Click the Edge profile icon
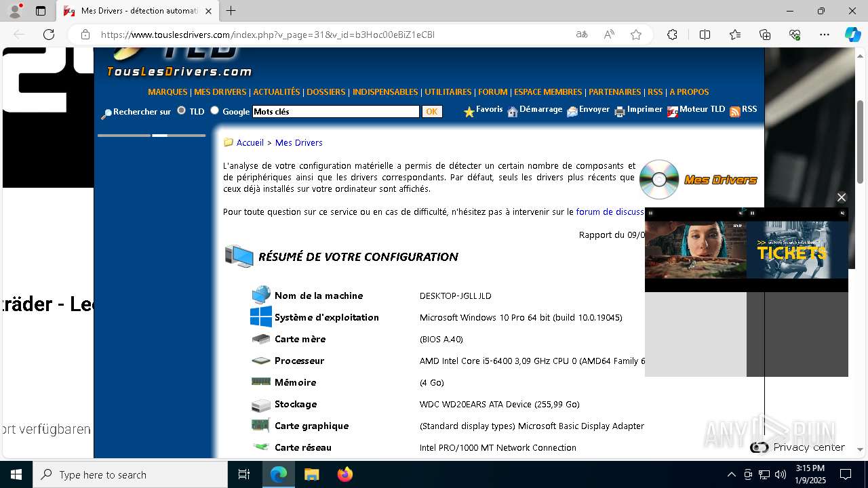This screenshot has height=488, width=868. [15, 11]
